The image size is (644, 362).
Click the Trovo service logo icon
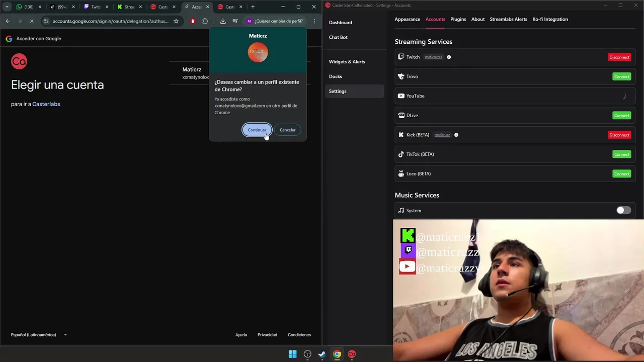pos(401,76)
